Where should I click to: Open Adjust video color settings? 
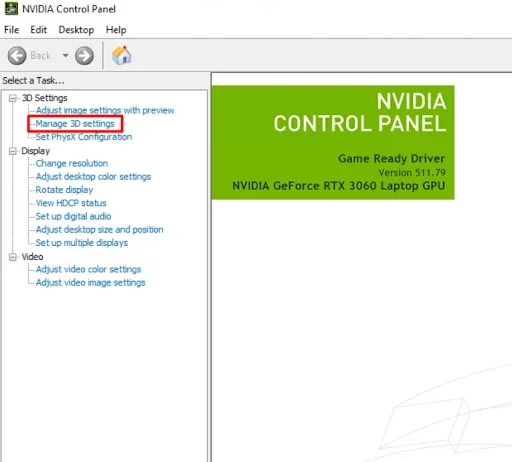pos(88,269)
